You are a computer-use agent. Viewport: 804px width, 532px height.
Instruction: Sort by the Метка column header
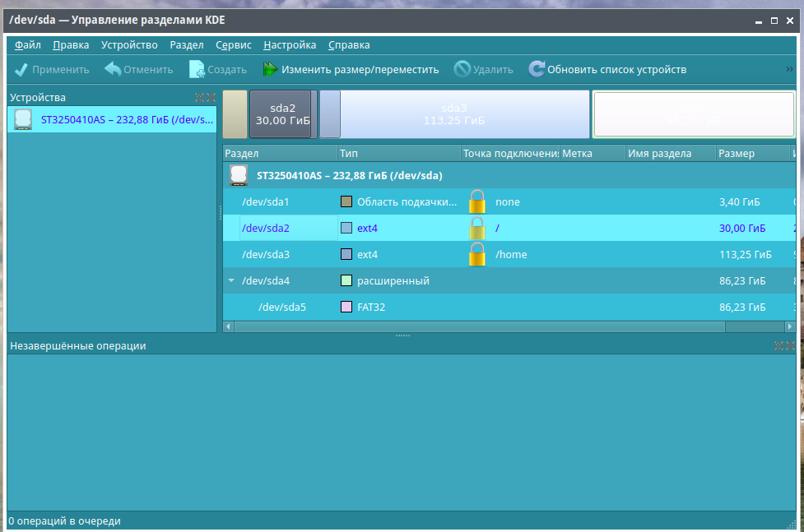coord(593,153)
